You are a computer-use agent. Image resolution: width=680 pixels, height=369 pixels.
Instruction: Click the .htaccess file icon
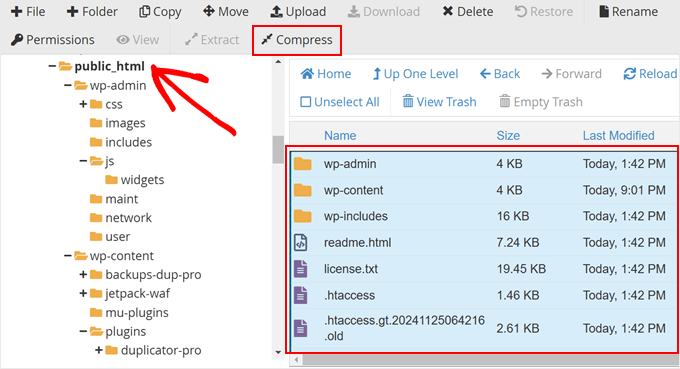[301, 295]
